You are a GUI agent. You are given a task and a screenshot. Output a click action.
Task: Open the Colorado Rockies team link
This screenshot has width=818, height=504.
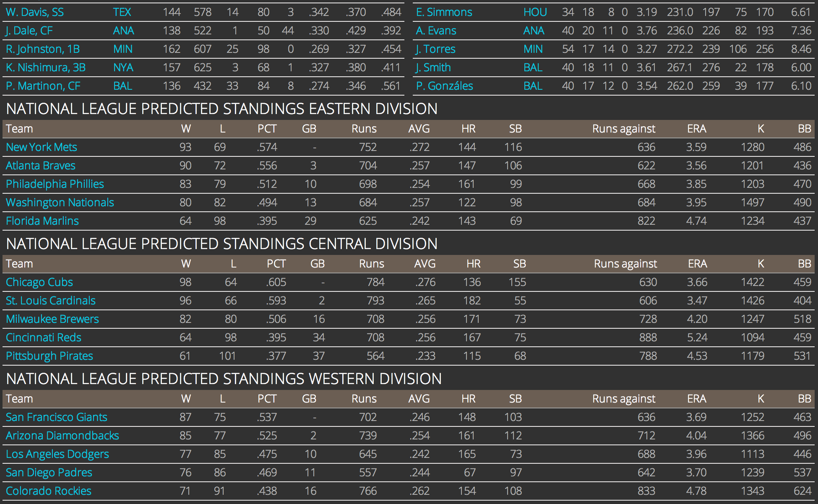(49, 491)
